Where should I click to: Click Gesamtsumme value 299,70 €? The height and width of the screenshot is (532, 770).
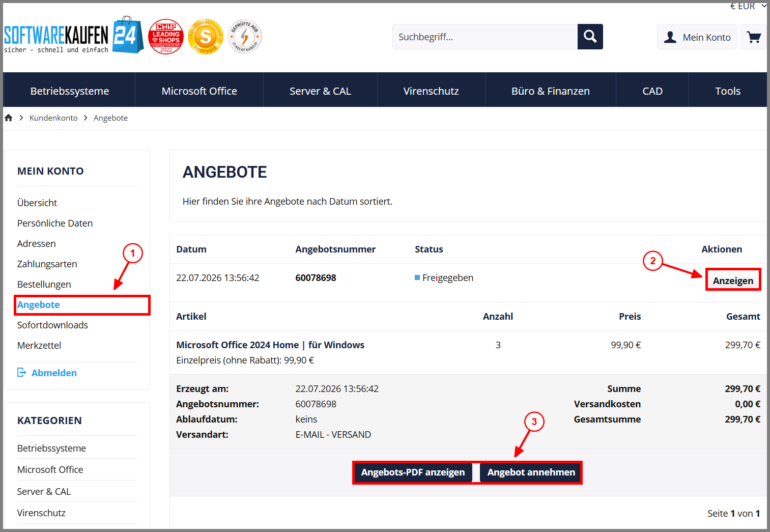743,419
